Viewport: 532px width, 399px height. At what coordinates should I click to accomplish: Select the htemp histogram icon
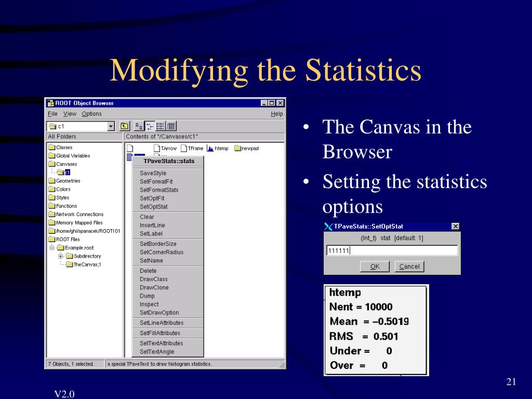[x=210, y=148]
